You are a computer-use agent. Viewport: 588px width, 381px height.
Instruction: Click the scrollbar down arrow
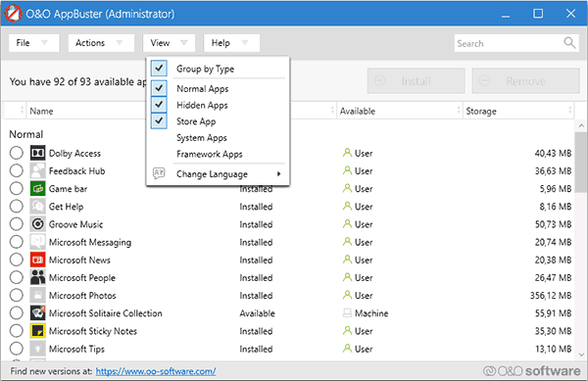(581, 354)
